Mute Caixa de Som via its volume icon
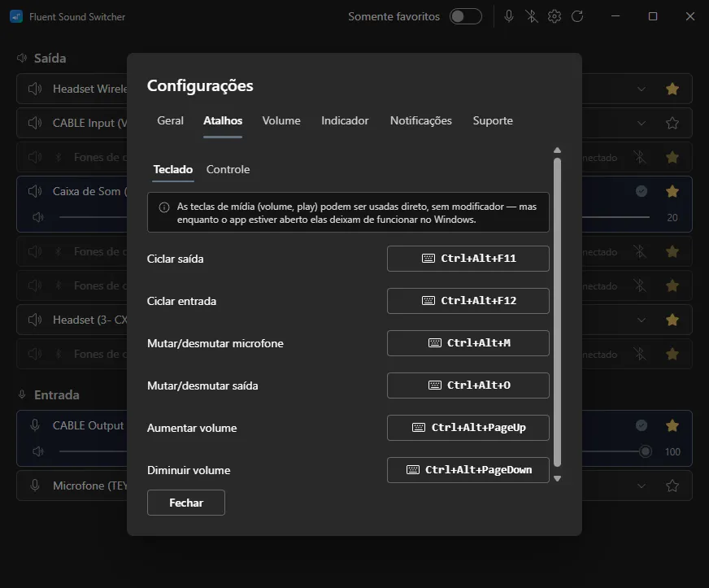 coord(38,218)
